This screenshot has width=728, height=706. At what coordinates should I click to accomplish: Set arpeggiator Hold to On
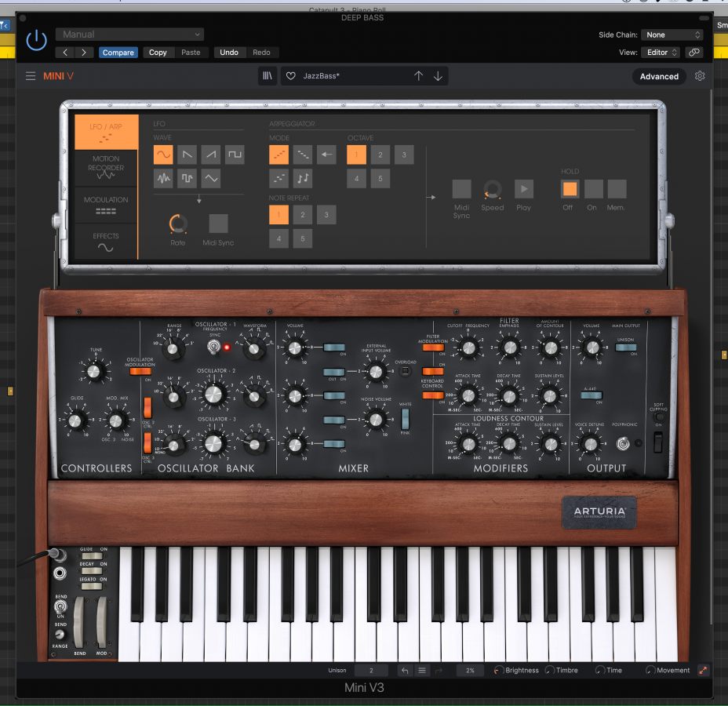click(593, 189)
